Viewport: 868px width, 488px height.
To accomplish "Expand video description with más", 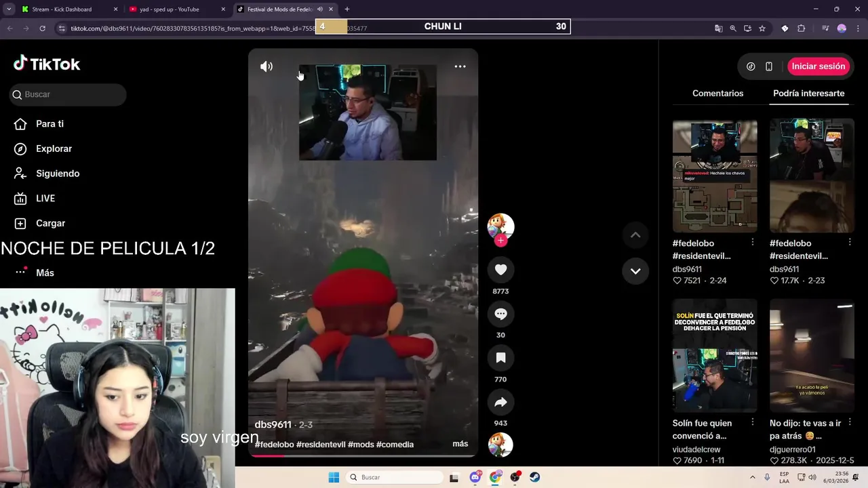I will click(460, 444).
